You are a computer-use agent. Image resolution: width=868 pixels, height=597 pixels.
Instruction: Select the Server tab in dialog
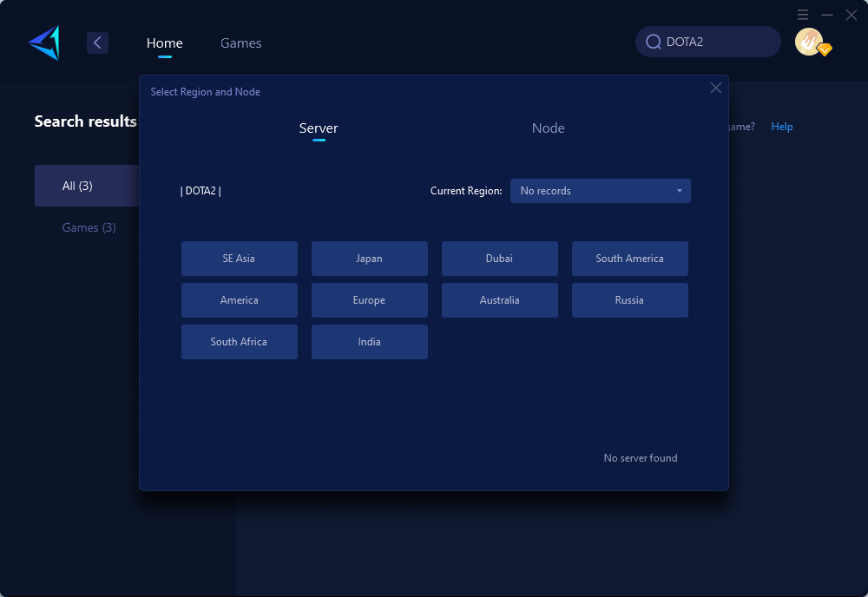coord(319,128)
